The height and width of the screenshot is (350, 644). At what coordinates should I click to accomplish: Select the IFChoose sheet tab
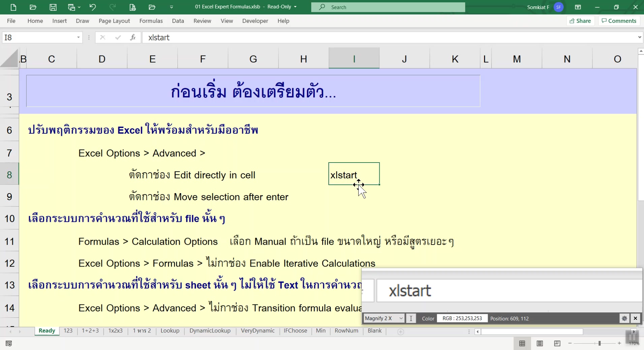point(295,331)
